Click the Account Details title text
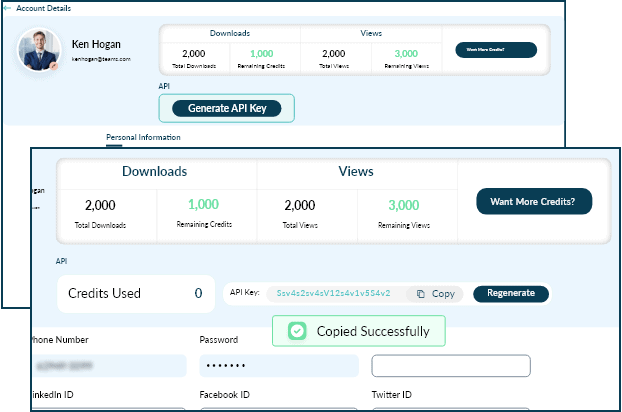Image resolution: width=622 pixels, height=412 pixels. click(x=44, y=8)
